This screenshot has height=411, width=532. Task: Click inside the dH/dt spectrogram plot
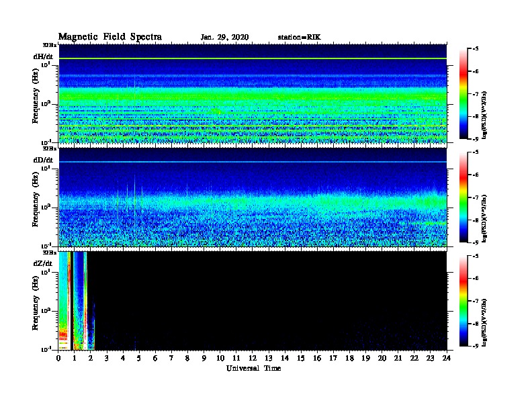point(253,93)
